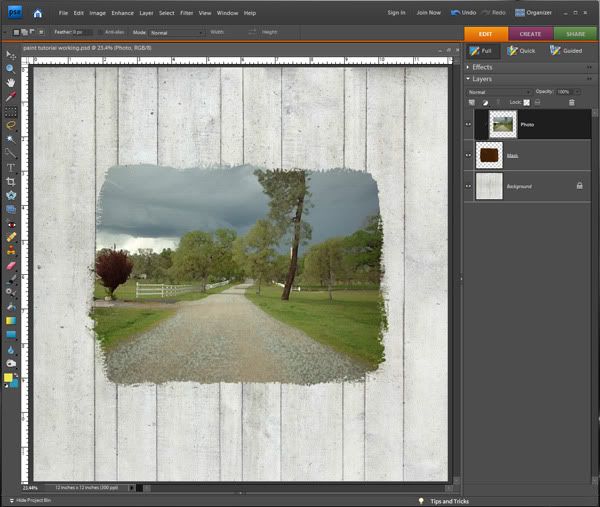This screenshot has height=507, width=600.
Task: Collapse the Layers panel
Action: tap(468, 78)
